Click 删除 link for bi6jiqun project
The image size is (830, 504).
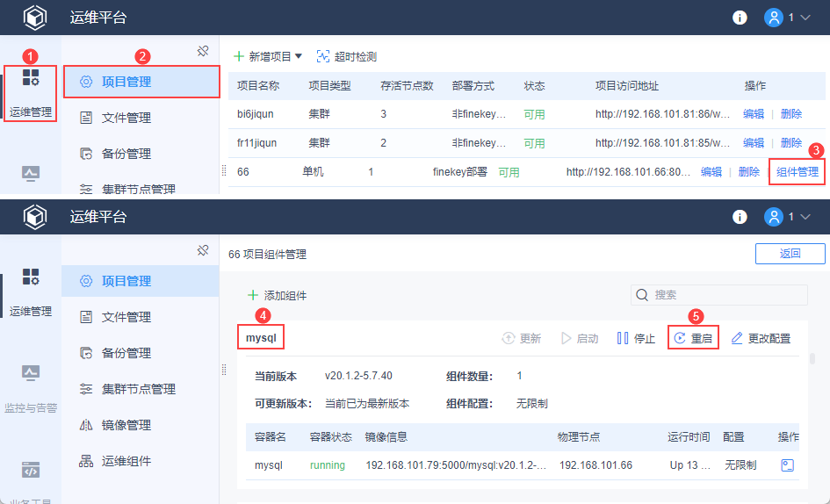coord(791,114)
